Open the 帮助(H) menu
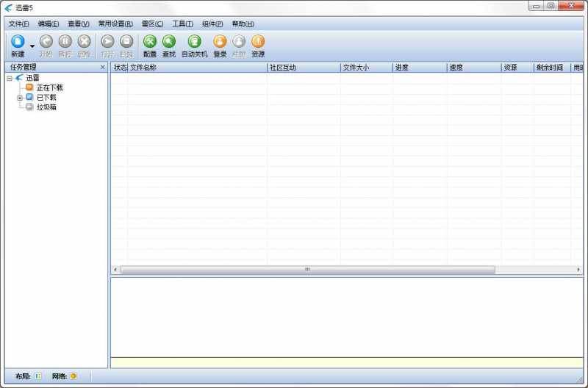This screenshot has width=588, height=388. point(243,24)
